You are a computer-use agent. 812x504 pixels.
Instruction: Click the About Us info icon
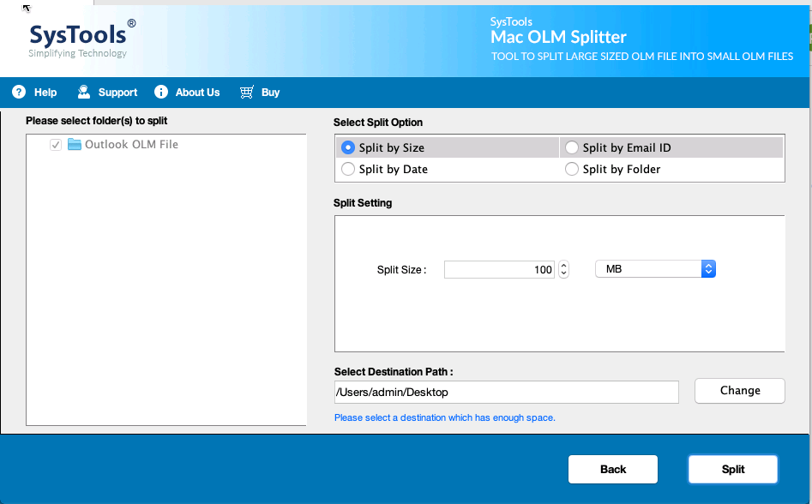coord(161,92)
